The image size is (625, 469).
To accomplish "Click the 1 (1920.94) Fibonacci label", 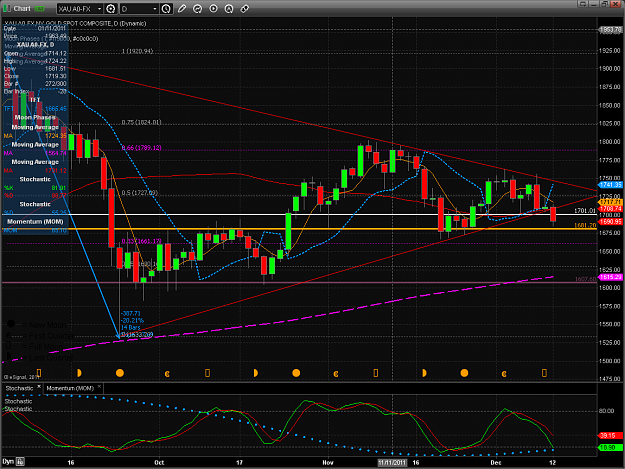I will (x=137, y=51).
